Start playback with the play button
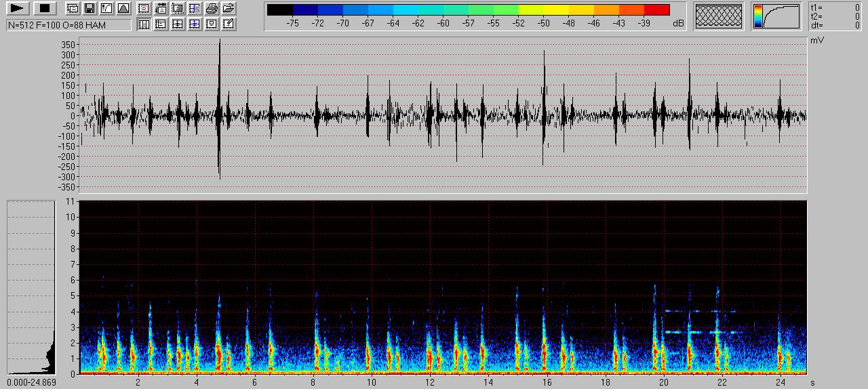Viewport: 868px width, 389px height. [18, 8]
